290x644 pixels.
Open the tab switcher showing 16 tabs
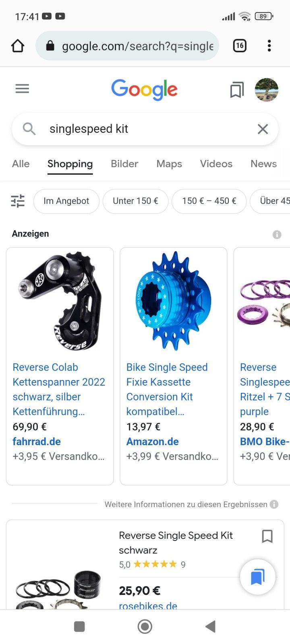(240, 46)
